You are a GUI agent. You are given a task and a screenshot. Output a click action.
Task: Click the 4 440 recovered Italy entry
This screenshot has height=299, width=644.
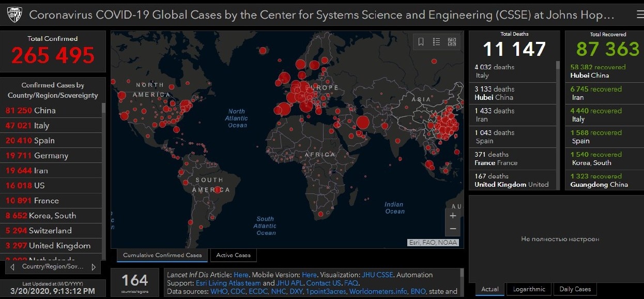[x=604, y=115]
